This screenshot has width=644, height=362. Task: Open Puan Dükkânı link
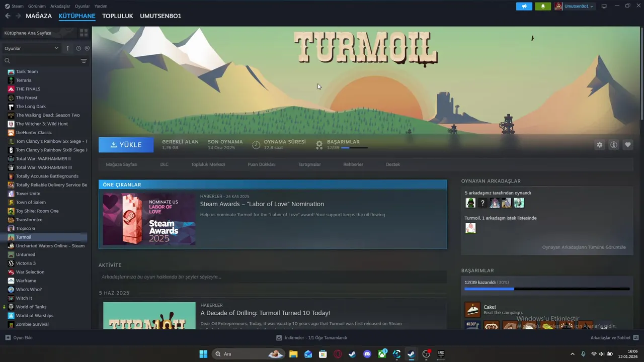pyautogui.click(x=261, y=164)
